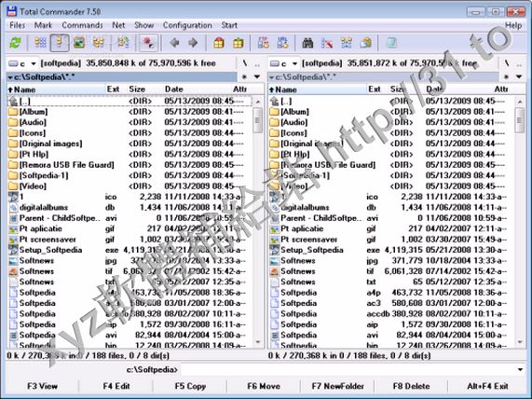Open right panel favorites star button
Viewport: 532px width, 399px height.
(x=506, y=77)
